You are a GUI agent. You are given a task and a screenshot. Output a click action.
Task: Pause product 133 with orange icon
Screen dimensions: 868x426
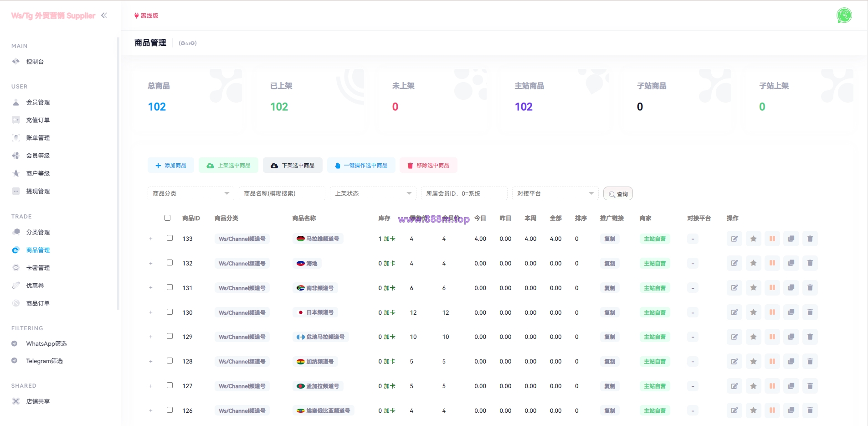pyautogui.click(x=772, y=239)
